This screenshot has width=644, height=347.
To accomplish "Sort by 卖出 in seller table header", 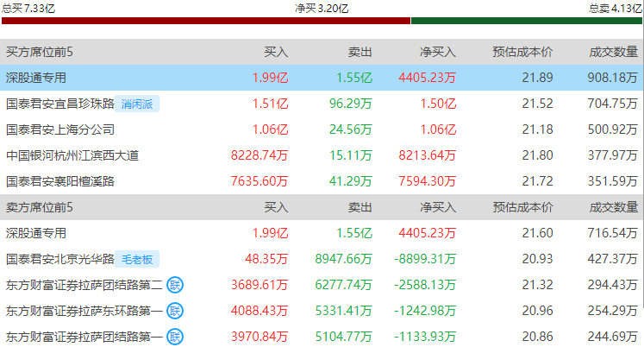I will (x=360, y=207).
